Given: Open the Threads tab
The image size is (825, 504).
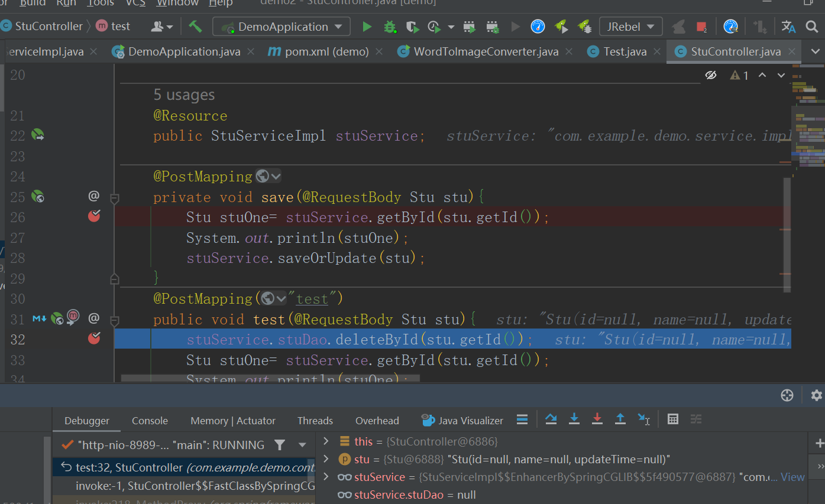Looking at the screenshot, I should point(315,421).
